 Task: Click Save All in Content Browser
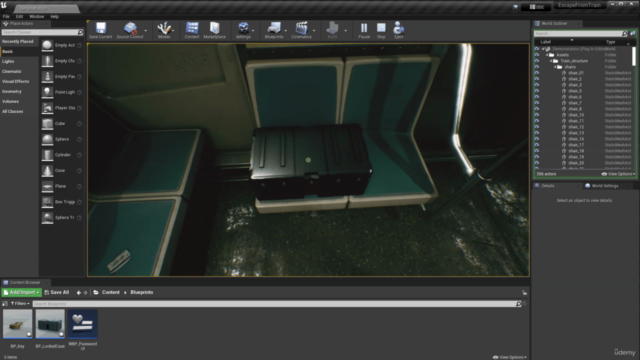57,292
